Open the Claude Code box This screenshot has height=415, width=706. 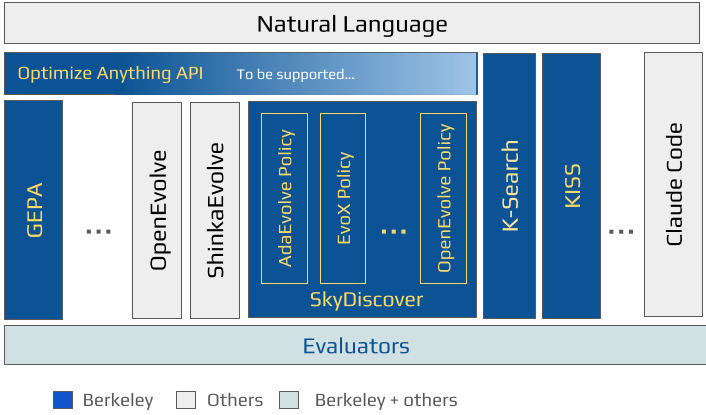click(673, 184)
